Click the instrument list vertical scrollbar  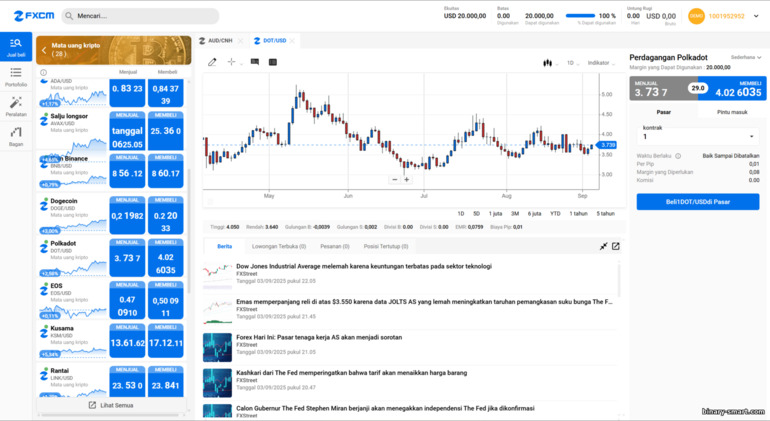tap(189, 233)
